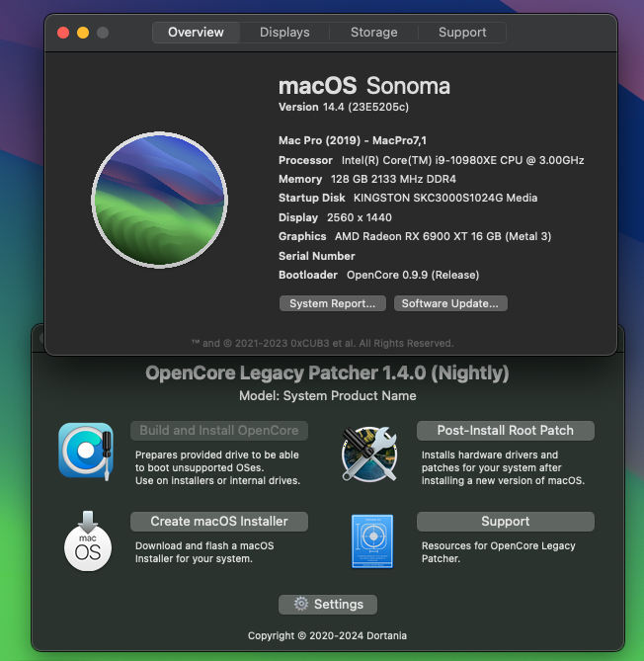Image resolution: width=644 pixels, height=661 pixels.
Task: Open the Support tab in About window
Action: point(462,33)
